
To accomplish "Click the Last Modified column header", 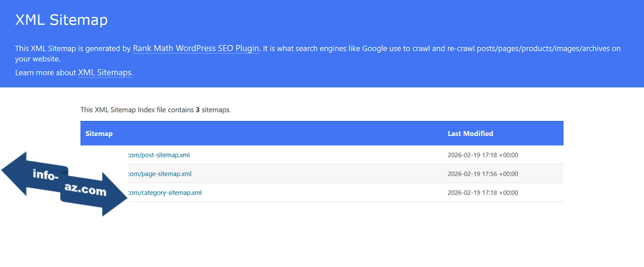I will click(470, 133).
